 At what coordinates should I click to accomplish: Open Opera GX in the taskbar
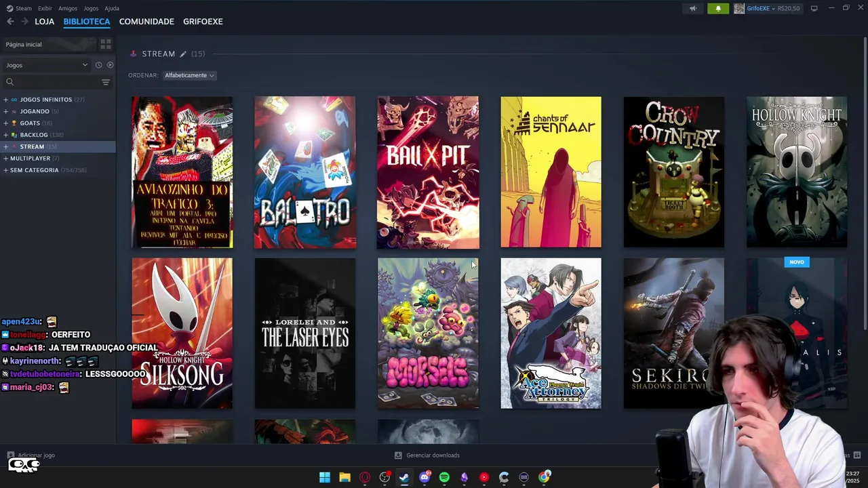coord(365,477)
